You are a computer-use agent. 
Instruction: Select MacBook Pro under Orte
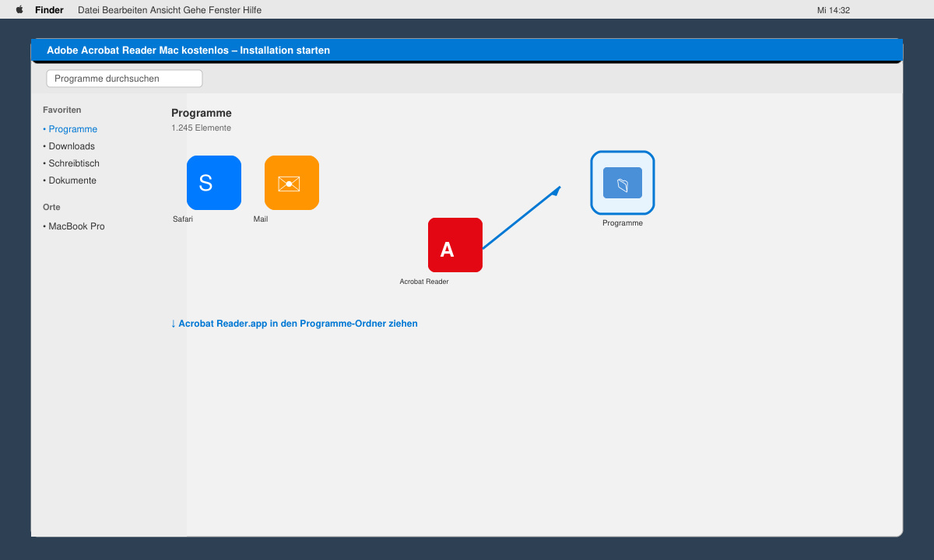[x=74, y=226]
